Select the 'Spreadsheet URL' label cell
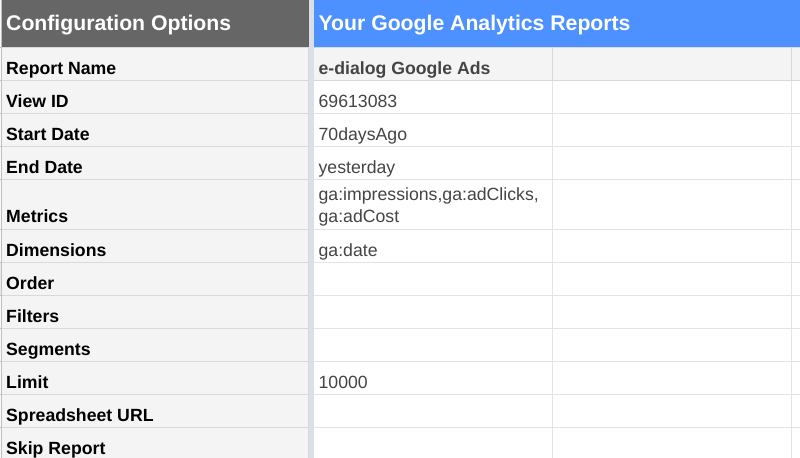This screenshot has width=800, height=458. coord(155,415)
